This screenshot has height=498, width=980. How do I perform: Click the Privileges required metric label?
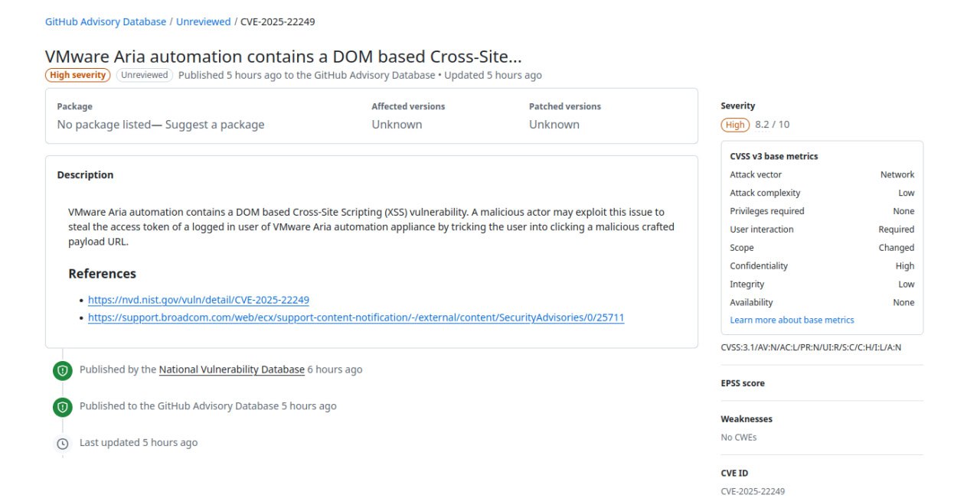point(767,211)
